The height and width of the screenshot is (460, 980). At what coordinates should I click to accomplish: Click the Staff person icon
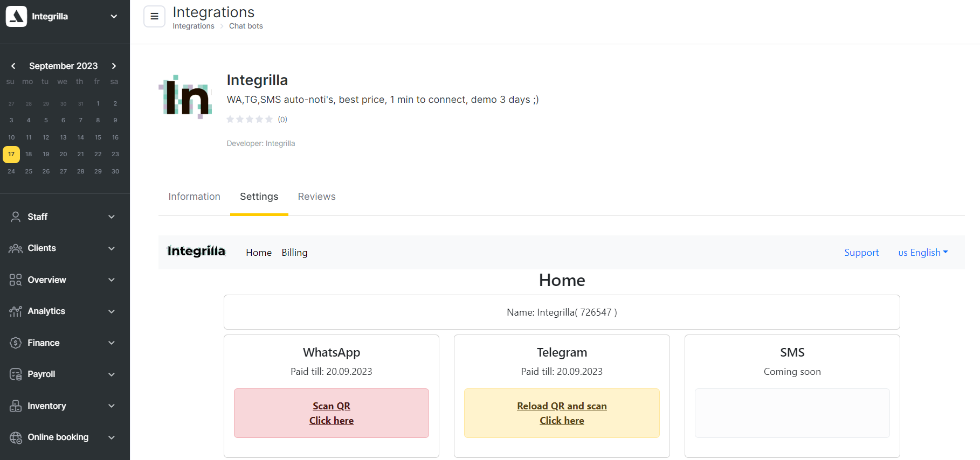[x=16, y=217]
